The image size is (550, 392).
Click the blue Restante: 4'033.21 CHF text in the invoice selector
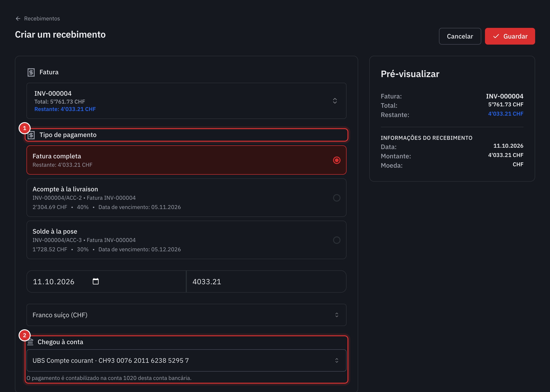65,109
